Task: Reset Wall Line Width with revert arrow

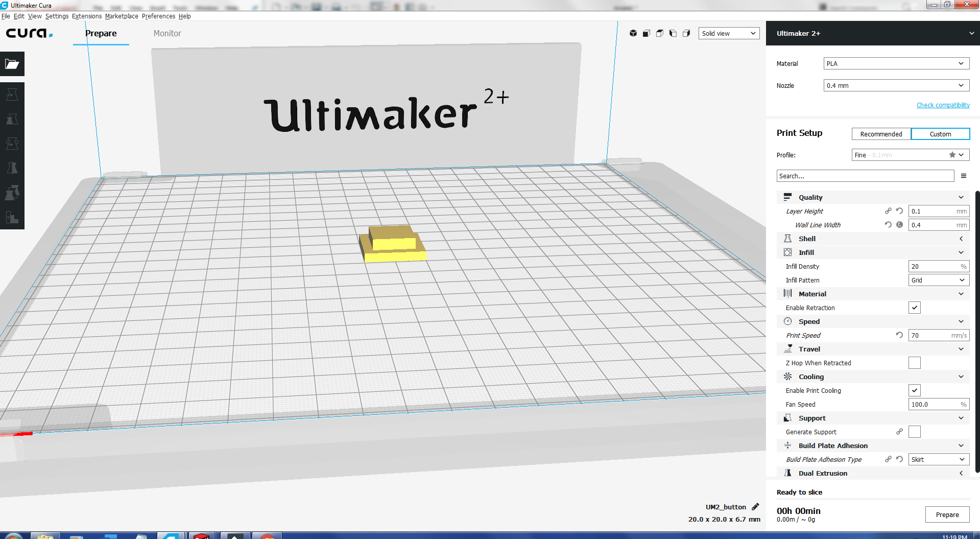Action: 888,225
